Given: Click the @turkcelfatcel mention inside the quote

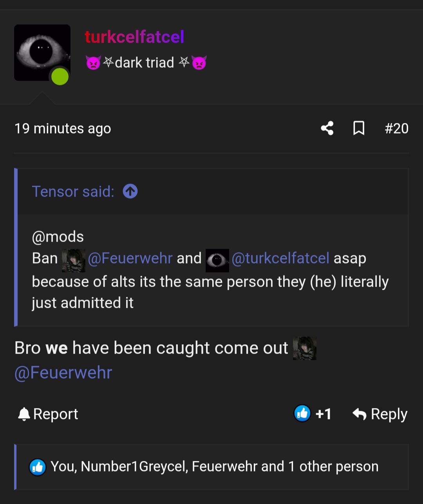Looking at the screenshot, I should click(x=280, y=258).
